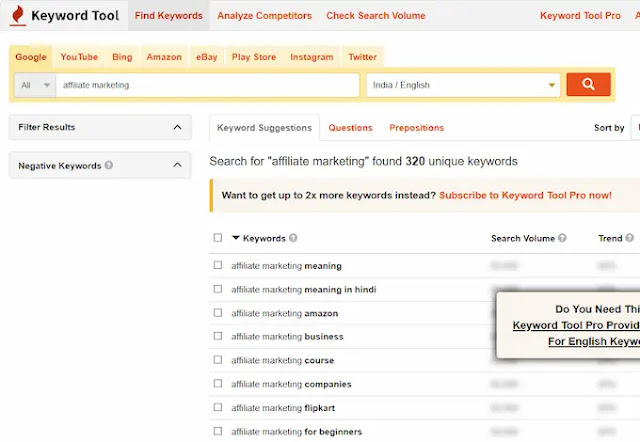Open Find Keywords in top navigation
Viewport: 640px width, 442px height.
point(169,16)
